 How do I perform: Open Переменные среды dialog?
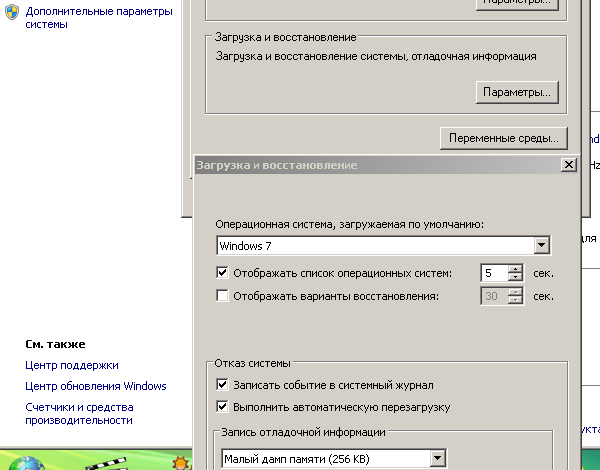504,138
